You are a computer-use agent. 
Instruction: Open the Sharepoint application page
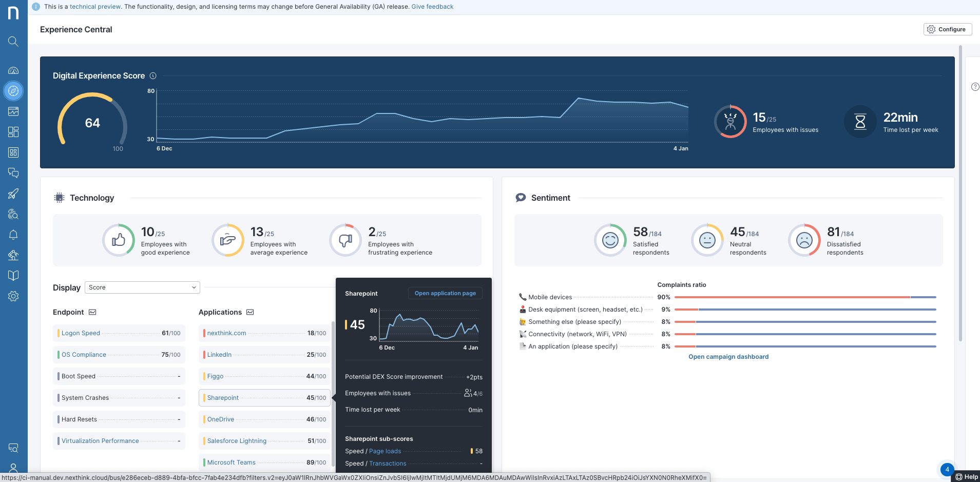click(445, 293)
